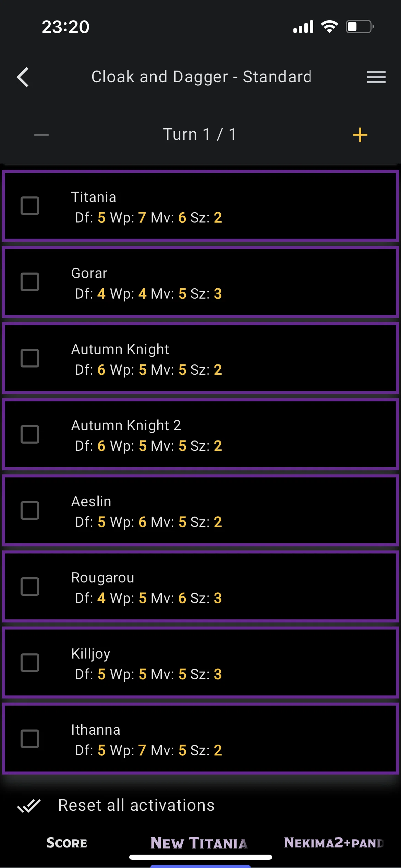
Task: Click Reset all activations
Action: point(136,805)
